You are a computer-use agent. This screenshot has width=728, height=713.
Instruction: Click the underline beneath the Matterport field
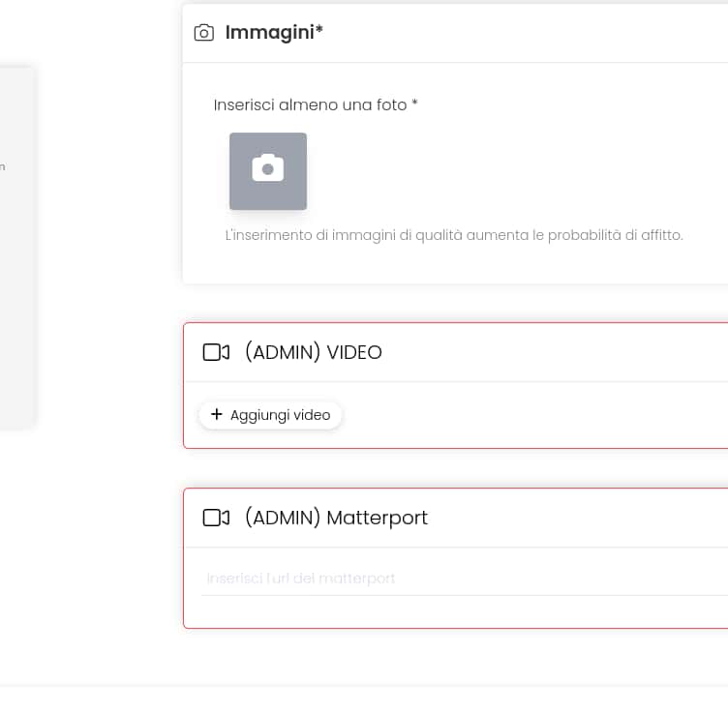tap(465, 596)
